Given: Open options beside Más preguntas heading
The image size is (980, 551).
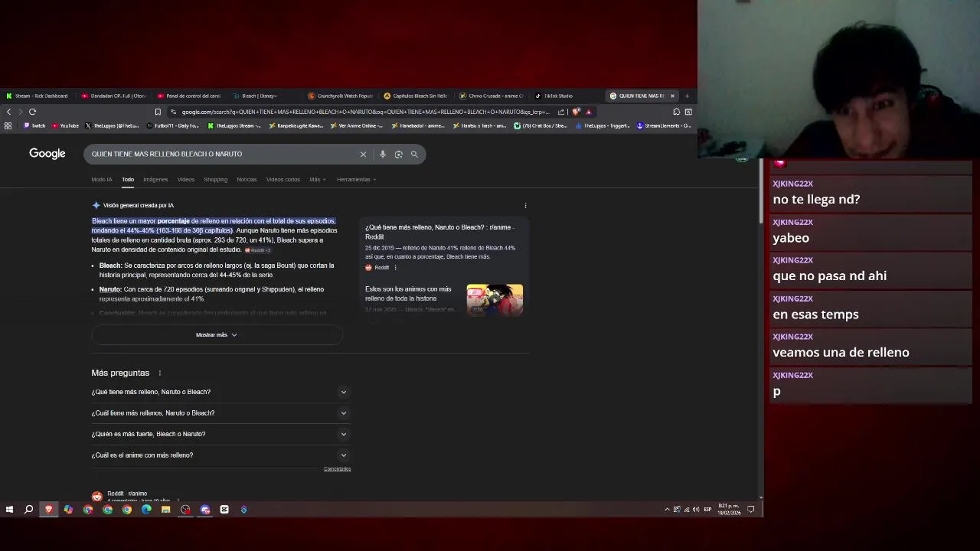Looking at the screenshot, I should 160,373.
